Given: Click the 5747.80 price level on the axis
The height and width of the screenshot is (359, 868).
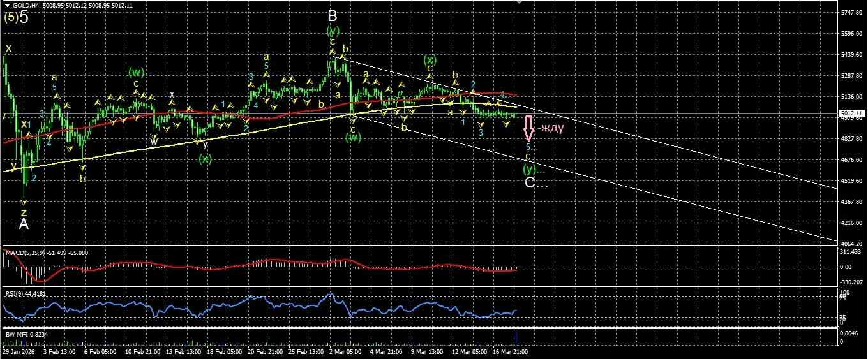Looking at the screenshot, I should [x=853, y=13].
